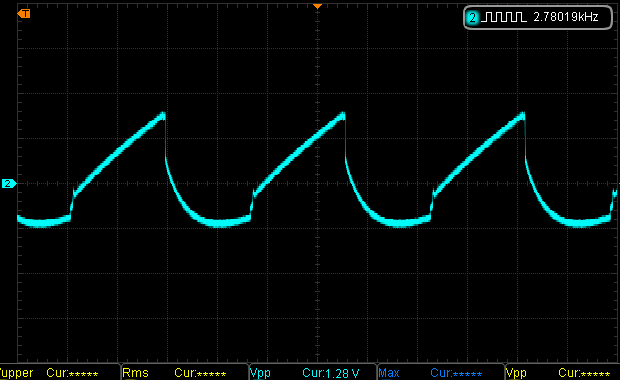The image size is (620, 380).
Task: Click the orange T trigger marker
Action: click(24, 14)
